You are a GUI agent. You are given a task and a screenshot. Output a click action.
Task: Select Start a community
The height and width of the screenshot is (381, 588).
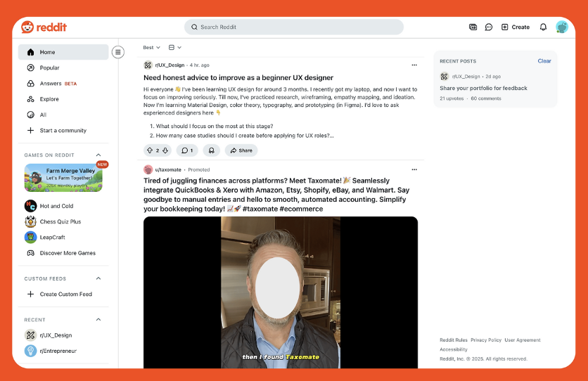pos(63,130)
